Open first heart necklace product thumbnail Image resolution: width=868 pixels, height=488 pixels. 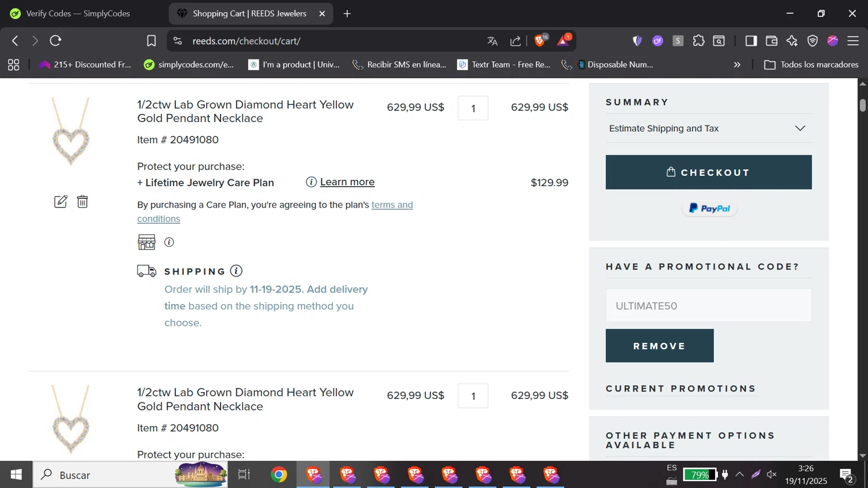(x=71, y=132)
